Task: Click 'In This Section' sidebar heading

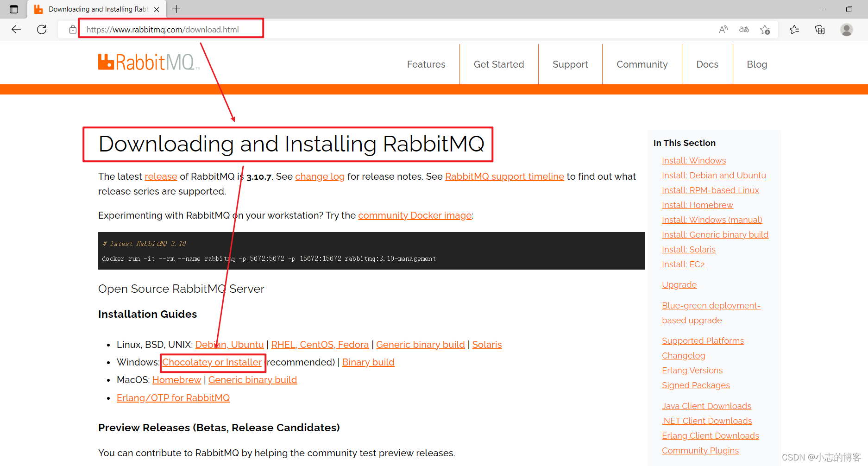Action: click(x=684, y=143)
